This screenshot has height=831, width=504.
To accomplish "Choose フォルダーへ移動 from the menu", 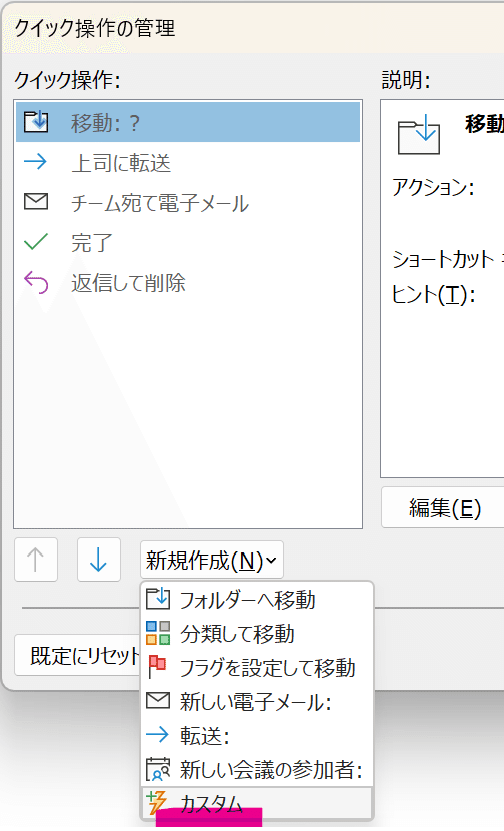I will (x=257, y=599).
